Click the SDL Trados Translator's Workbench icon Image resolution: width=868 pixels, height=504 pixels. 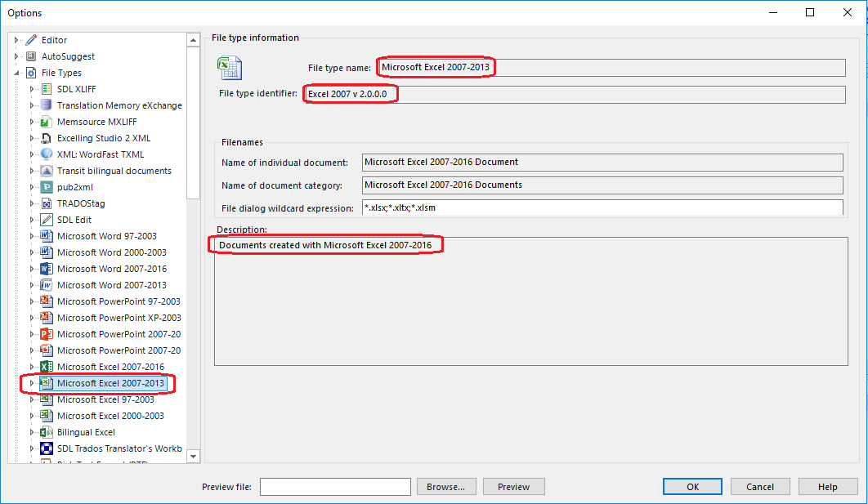tap(47, 448)
